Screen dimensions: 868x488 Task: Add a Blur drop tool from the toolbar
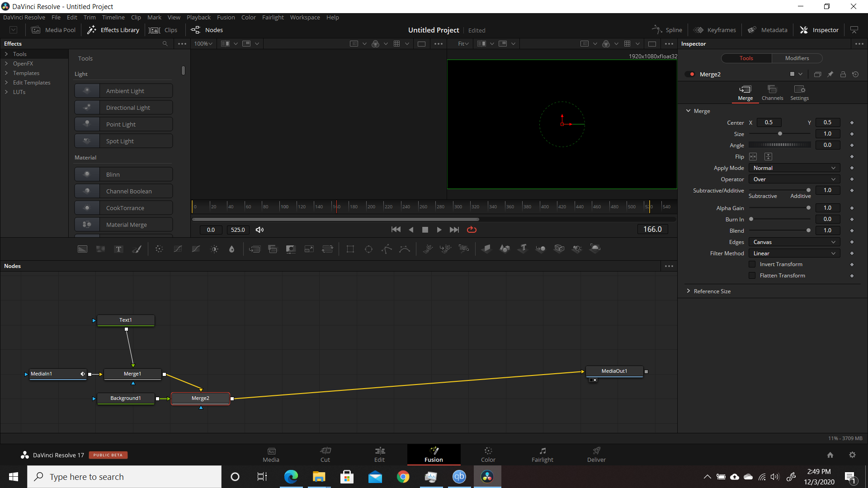click(231, 249)
